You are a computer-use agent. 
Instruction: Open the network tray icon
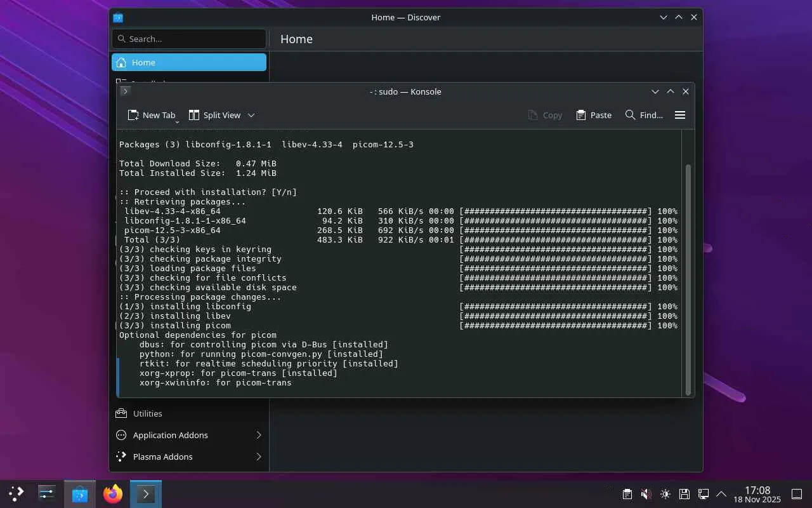tap(703, 494)
